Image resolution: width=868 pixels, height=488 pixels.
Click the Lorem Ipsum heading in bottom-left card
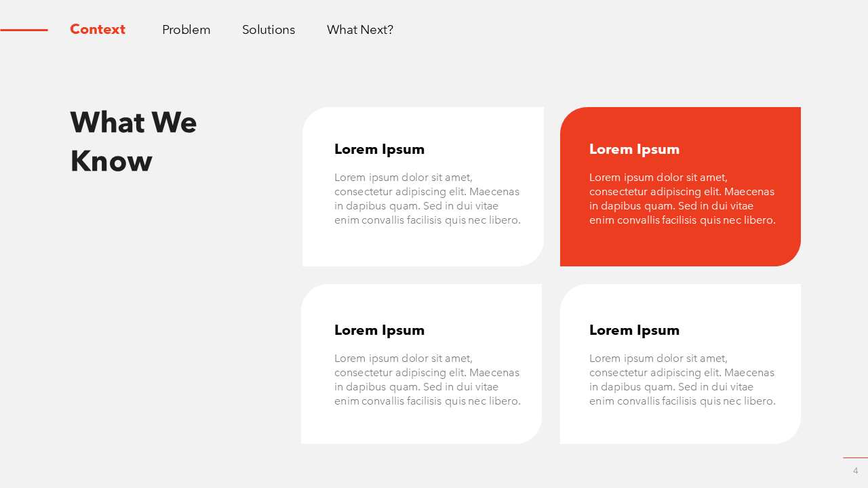(379, 330)
